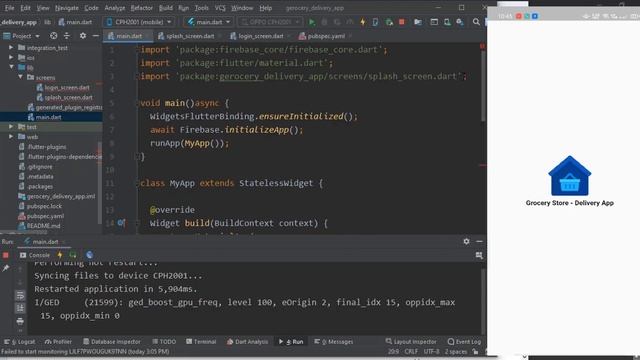Open the OPPO CPH2001 target dropdown
Image resolution: width=640 pixels, height=360 pixels.
[x=270, y=22]
